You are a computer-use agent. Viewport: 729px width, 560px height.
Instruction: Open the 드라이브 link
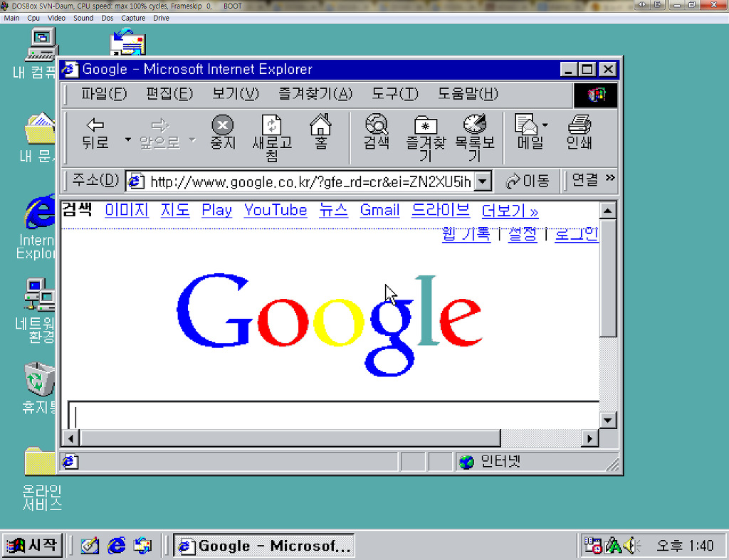pos(440,210)
